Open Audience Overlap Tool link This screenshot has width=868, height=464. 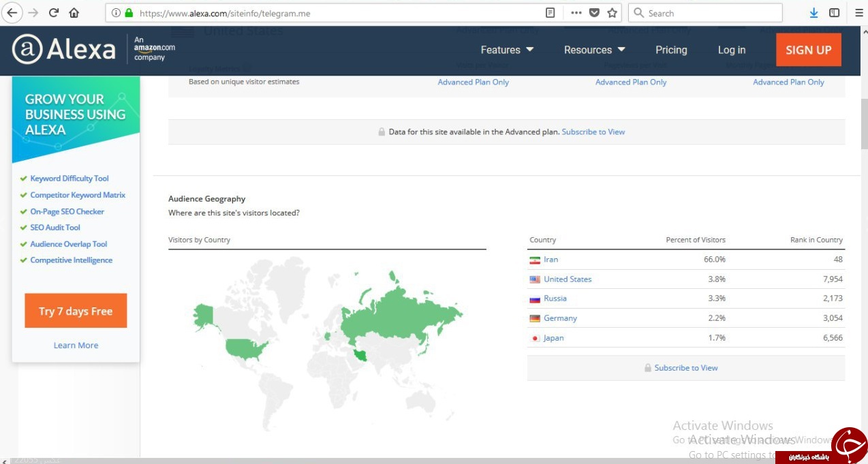tap(69, 244)
